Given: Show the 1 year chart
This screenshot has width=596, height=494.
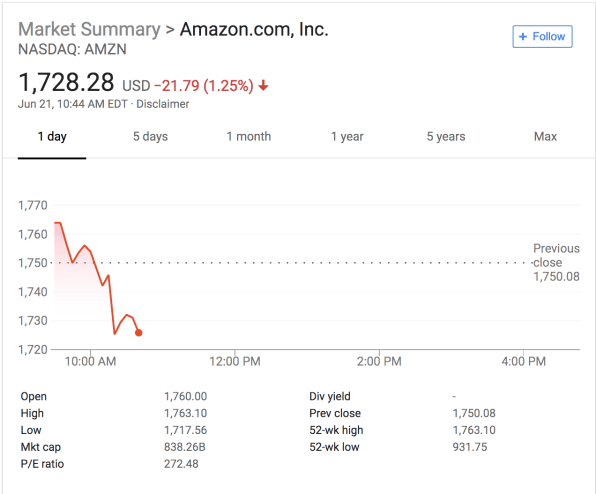Looking at the screenshot, I should [x=347, y=136].
